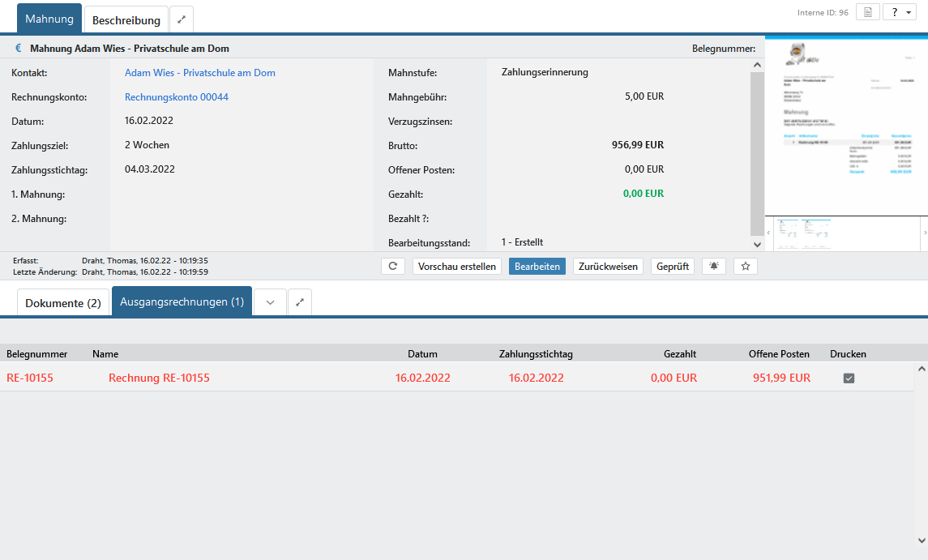
Task: Click the alarm bell reminder icon
Action: (x=713, y=266)
